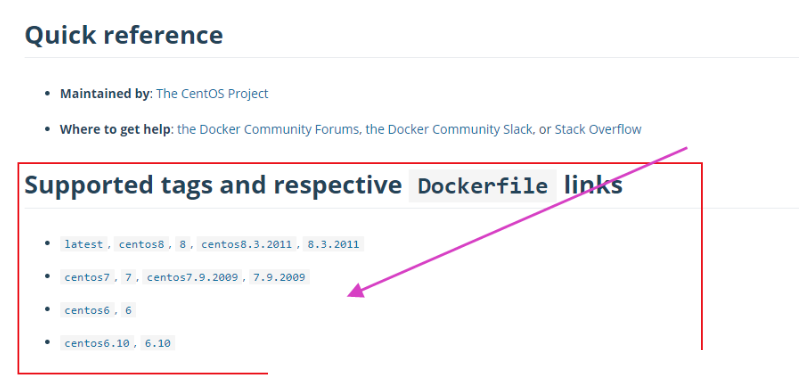The image size is (806, 389).
Task: Click the centos6.10 tag link
Action: tap(97, 343)
